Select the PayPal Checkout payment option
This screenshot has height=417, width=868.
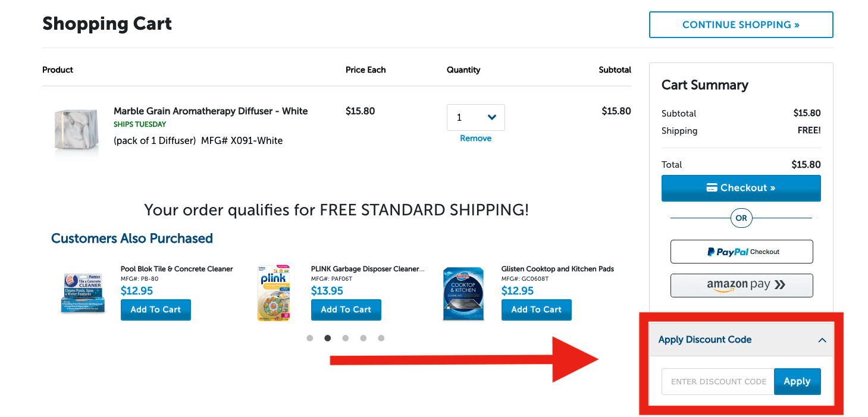click(741, 252)
